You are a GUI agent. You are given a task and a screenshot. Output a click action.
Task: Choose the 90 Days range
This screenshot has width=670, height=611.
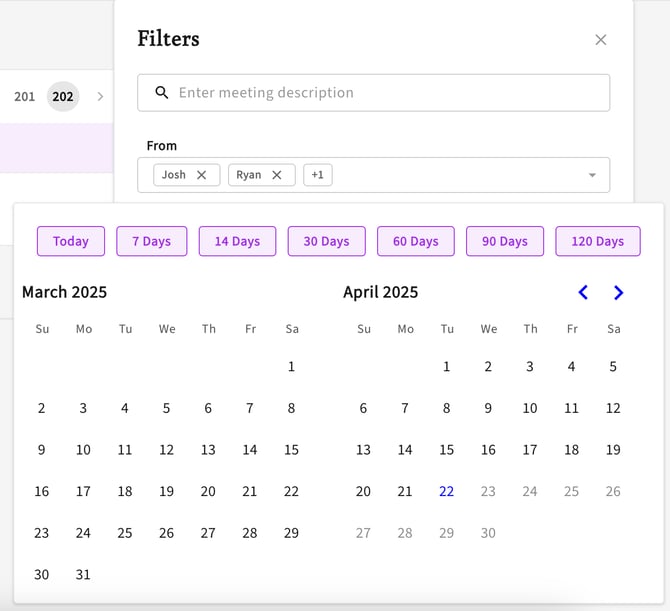[x=505, y=241]
